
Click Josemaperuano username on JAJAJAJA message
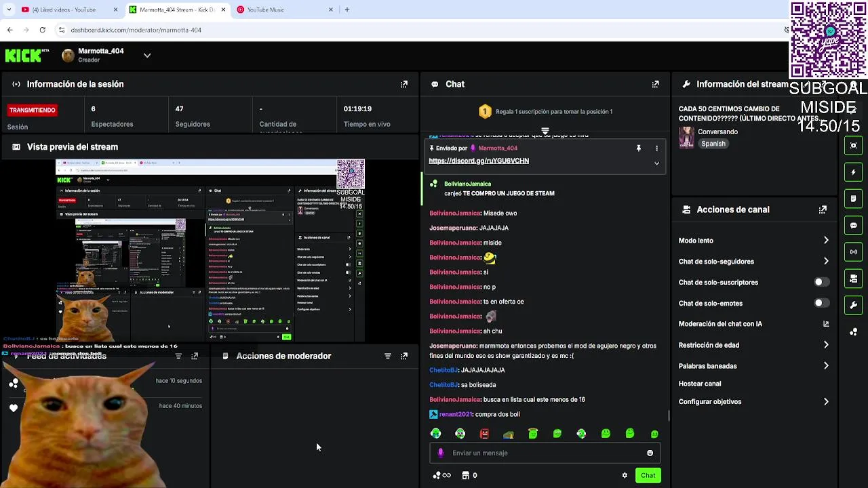click(454, 228)
